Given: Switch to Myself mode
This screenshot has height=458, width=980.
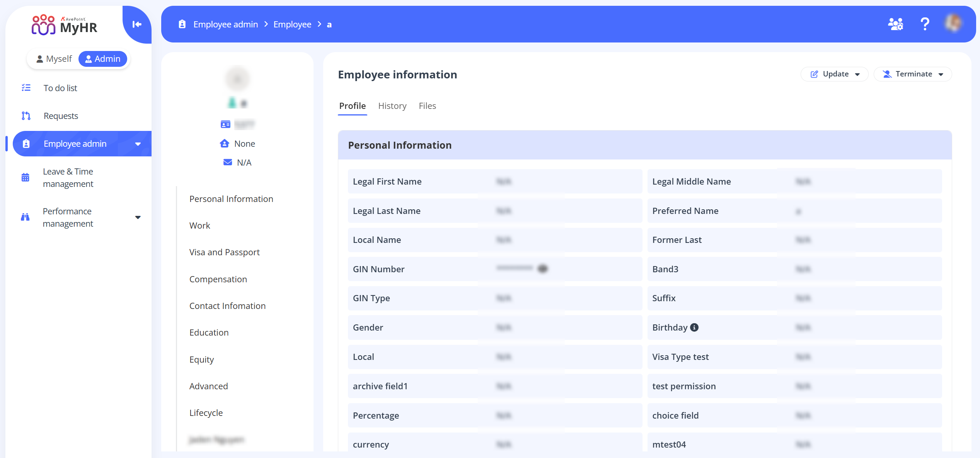Looking at the screenshot, I should coord(54,59).
